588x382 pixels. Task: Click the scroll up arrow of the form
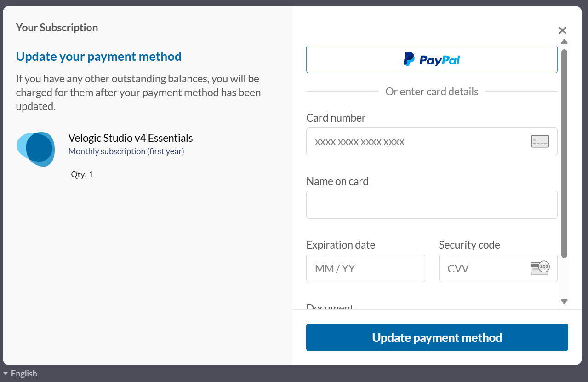tap(565, 41)
